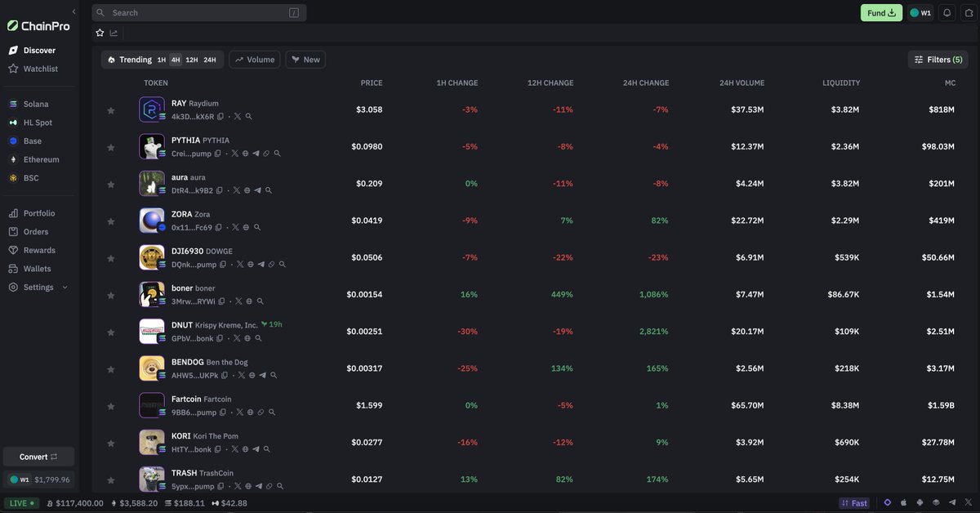980x513 pixels.
Task: Open the notifications bell icon
Action: click(x=947, y=13)
